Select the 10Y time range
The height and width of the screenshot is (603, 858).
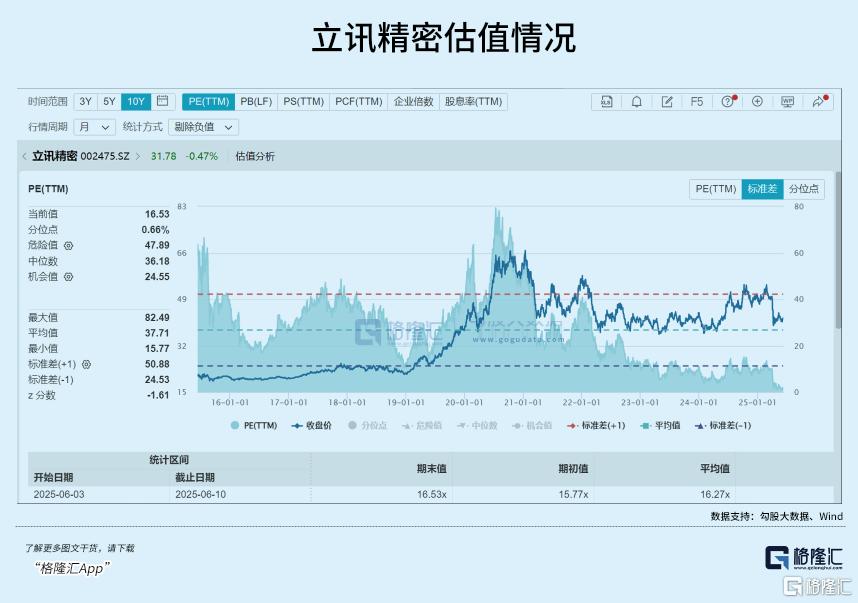(x=136, y=102)
